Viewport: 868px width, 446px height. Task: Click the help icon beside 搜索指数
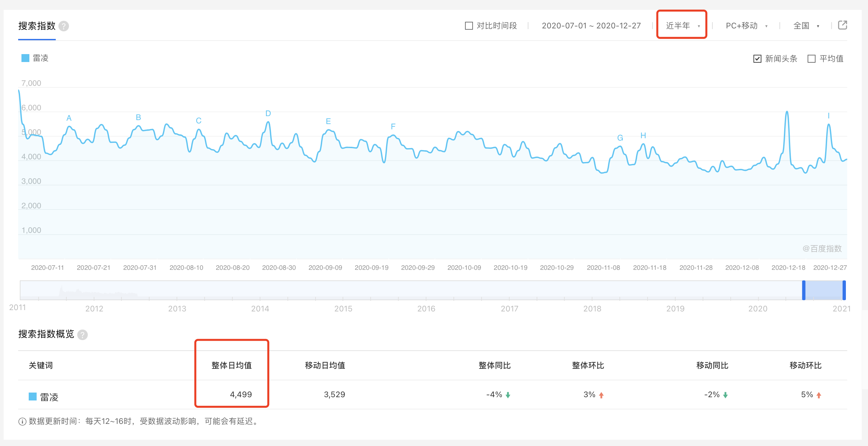64,26
